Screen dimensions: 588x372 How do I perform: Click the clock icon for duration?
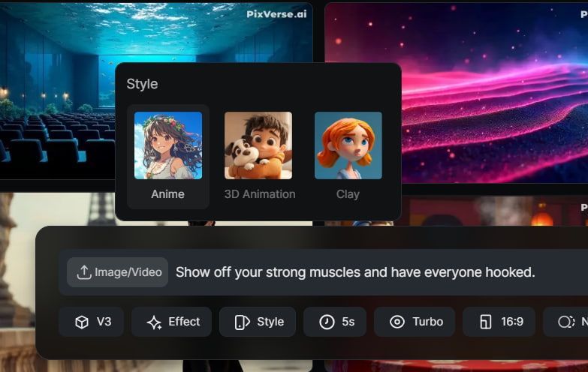click(x=327, y=322)
